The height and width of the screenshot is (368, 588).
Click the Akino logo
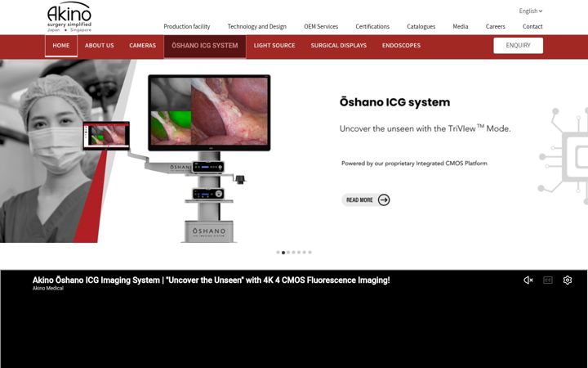pos(69,17)
